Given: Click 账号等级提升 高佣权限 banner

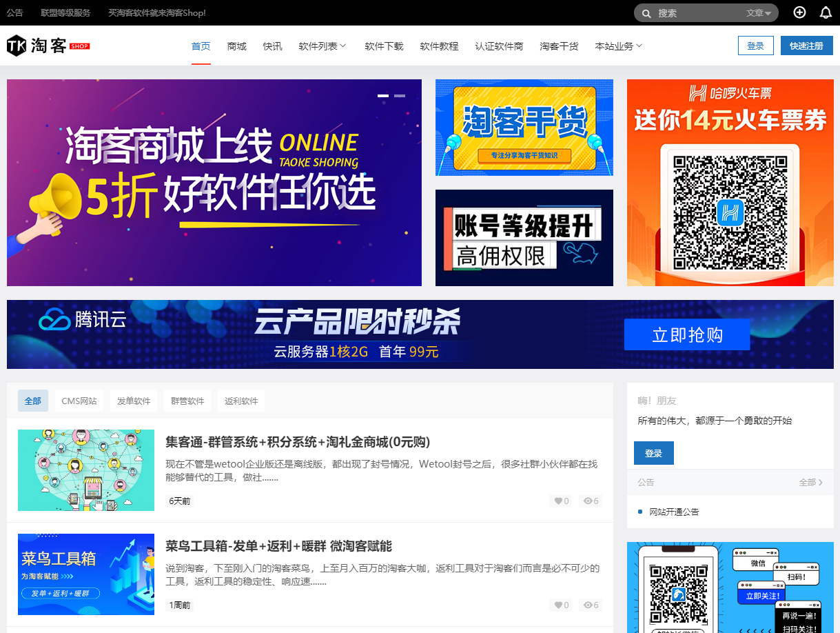Looking at the screenshot, I should point(524,238).
